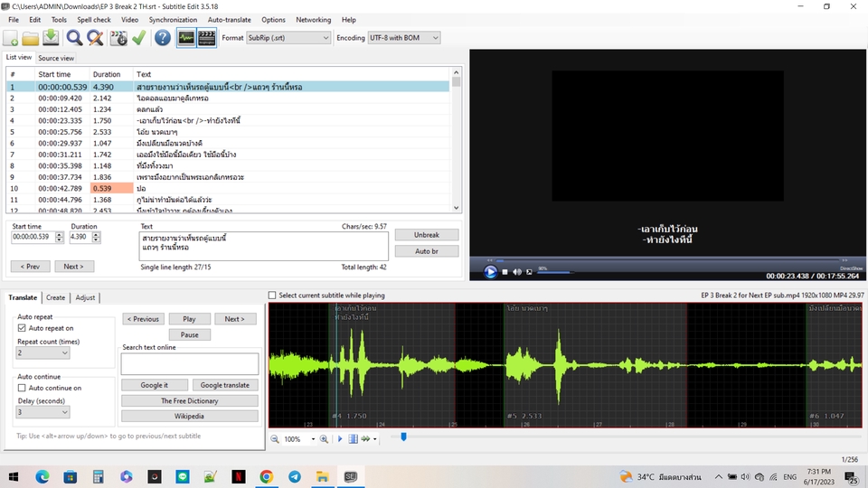Switch to the Create tab
The image size is (868, 488).
[55, 297]
